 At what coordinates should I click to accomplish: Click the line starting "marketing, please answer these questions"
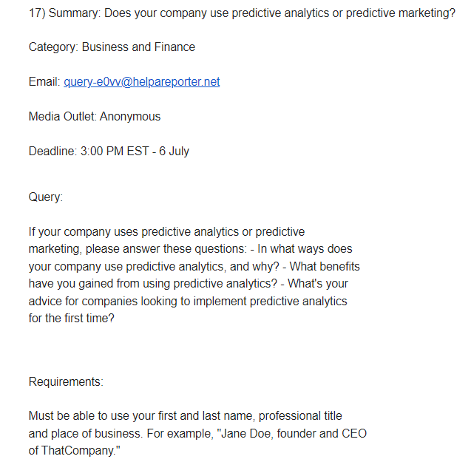point(190,249)
